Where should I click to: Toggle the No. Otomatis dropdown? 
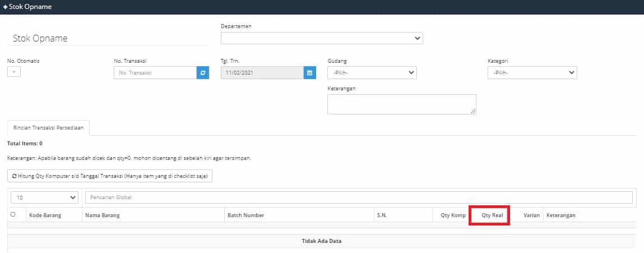pos(14,71)
